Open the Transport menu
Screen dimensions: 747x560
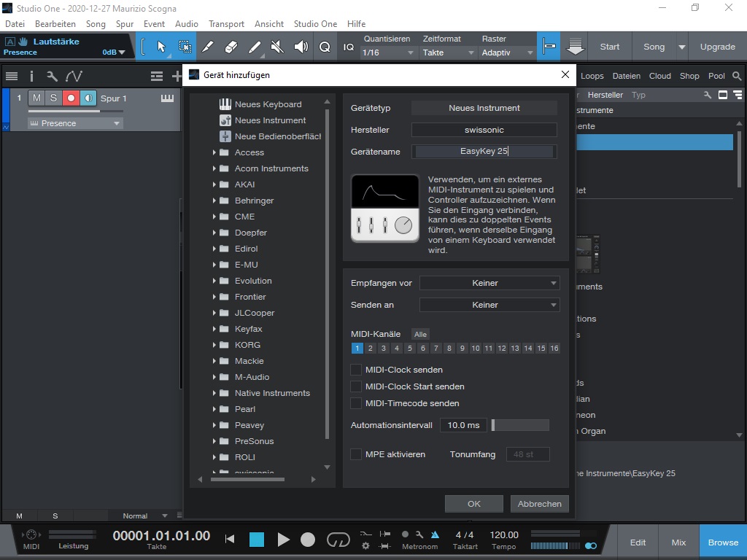point(226,24)
